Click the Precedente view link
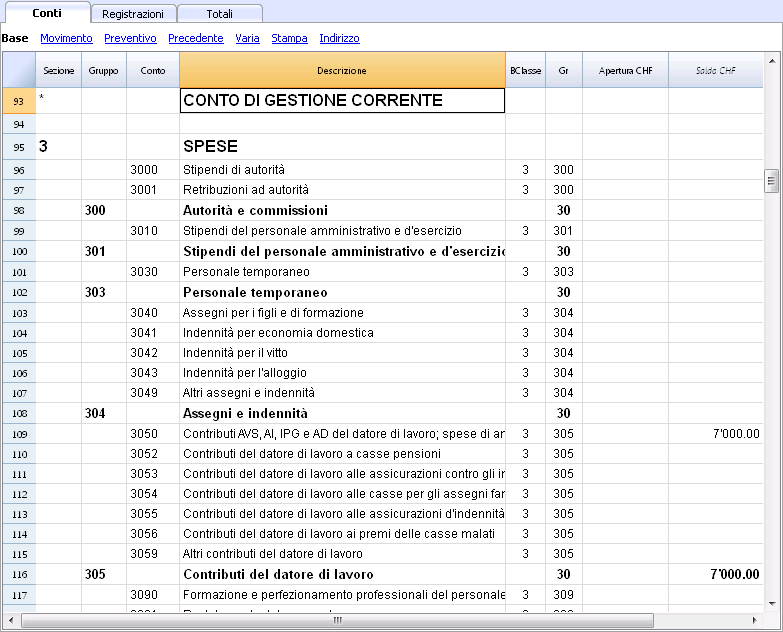This screenshot has height=632, width=783. [196, 38]
